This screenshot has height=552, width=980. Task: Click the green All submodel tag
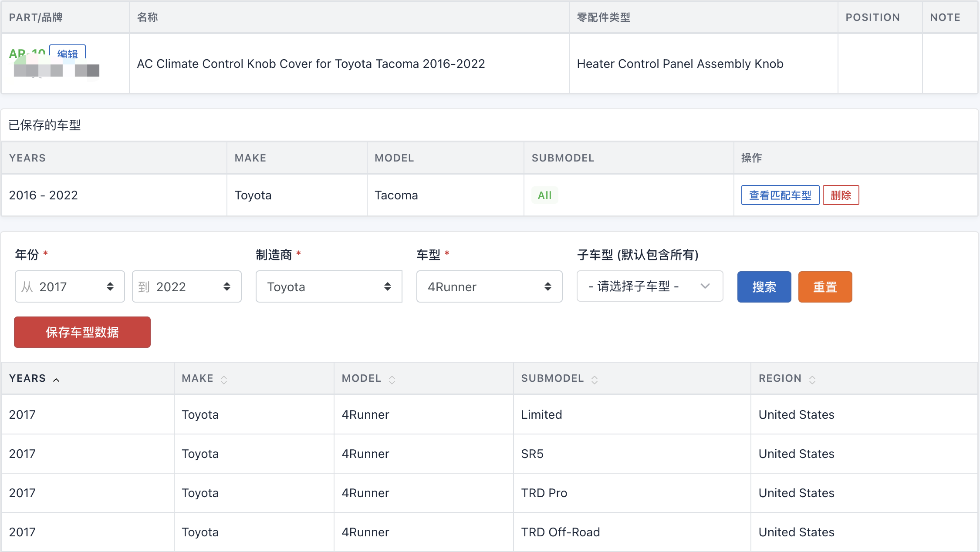[x=544, y=195]
